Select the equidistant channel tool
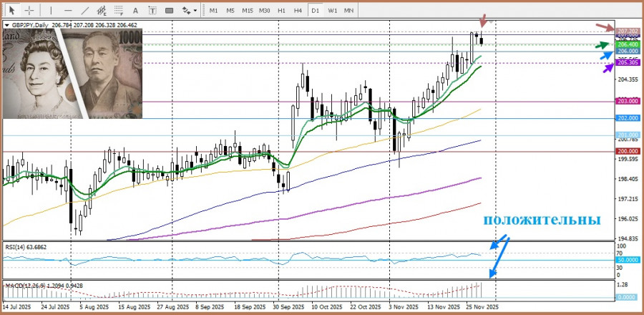 102,11
